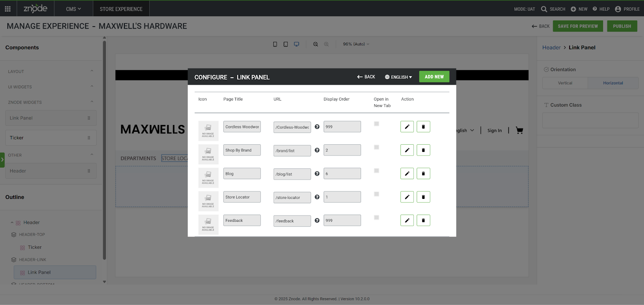
Task: Click Save for Preview button
Action: [578, 26]
